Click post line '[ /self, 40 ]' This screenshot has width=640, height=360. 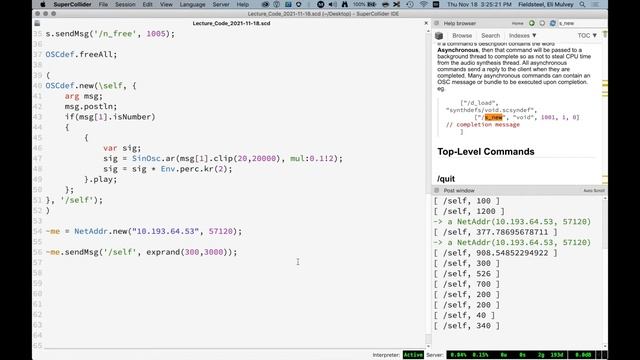[x=464, y=316]
